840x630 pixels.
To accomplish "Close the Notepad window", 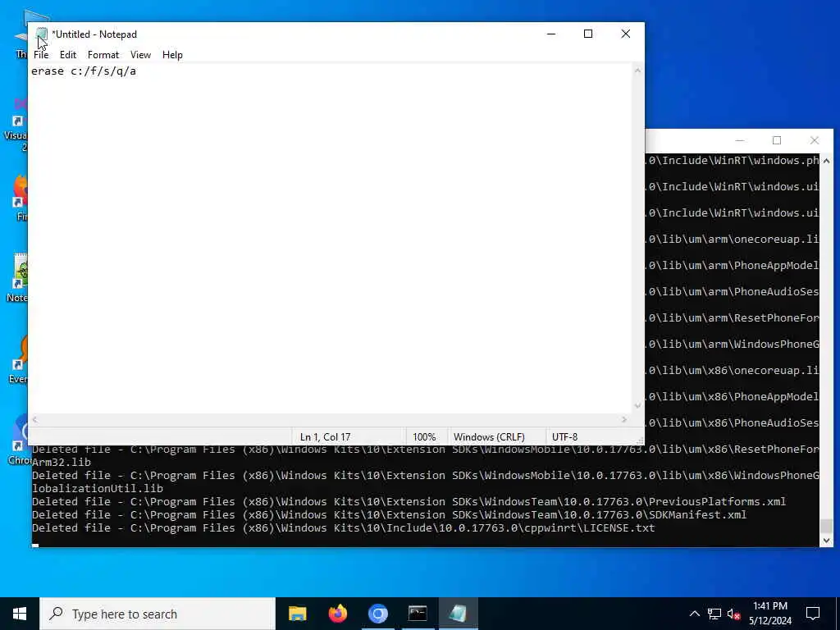I will (x=626, y=34).
